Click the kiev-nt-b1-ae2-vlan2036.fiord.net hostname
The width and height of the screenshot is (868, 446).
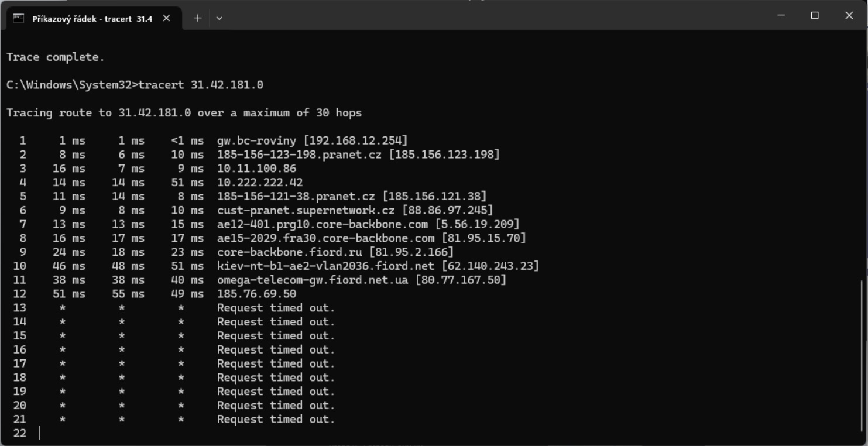coord(325,266)
